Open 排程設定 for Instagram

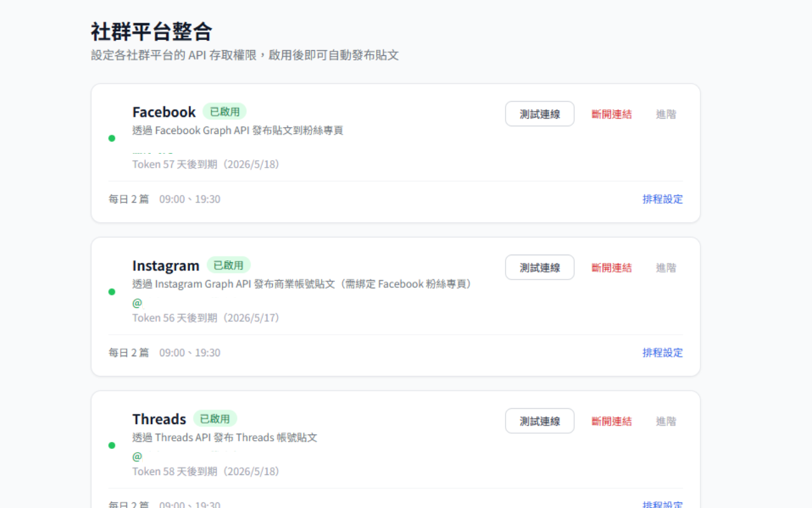point(662,352)
